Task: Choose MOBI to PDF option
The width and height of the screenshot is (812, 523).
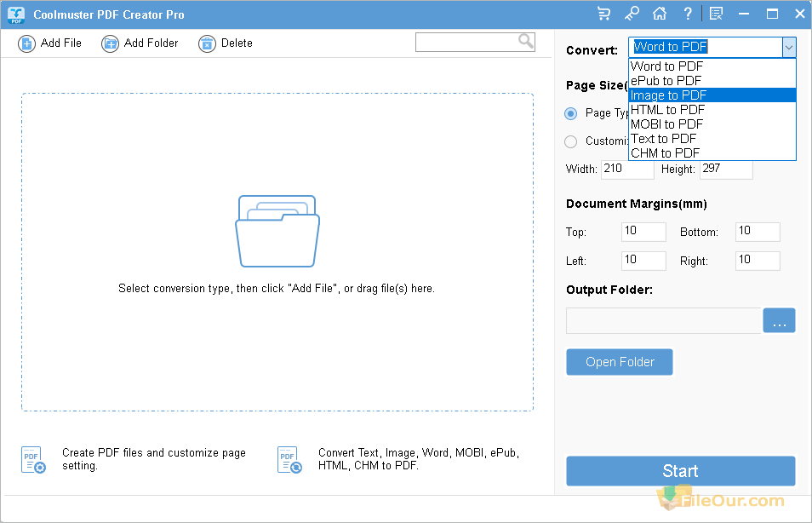Action: click(x=712, y=124)
